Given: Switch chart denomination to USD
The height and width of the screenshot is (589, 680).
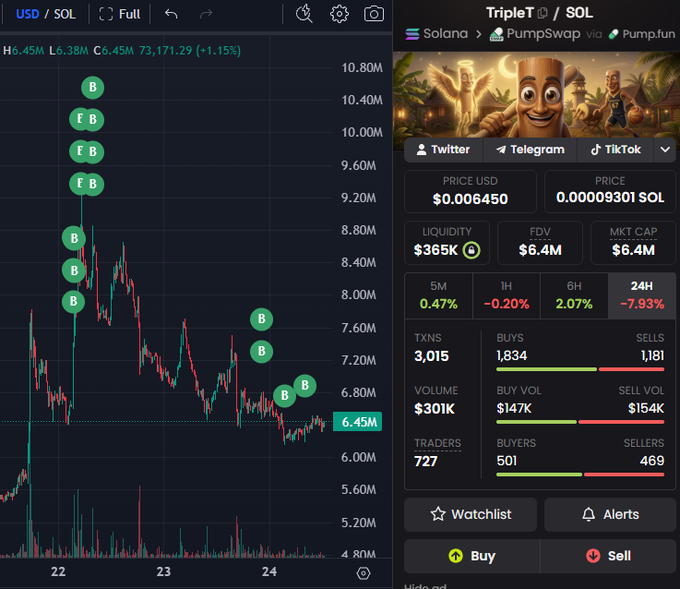Looking at the screenshot, I should [27, 14].
